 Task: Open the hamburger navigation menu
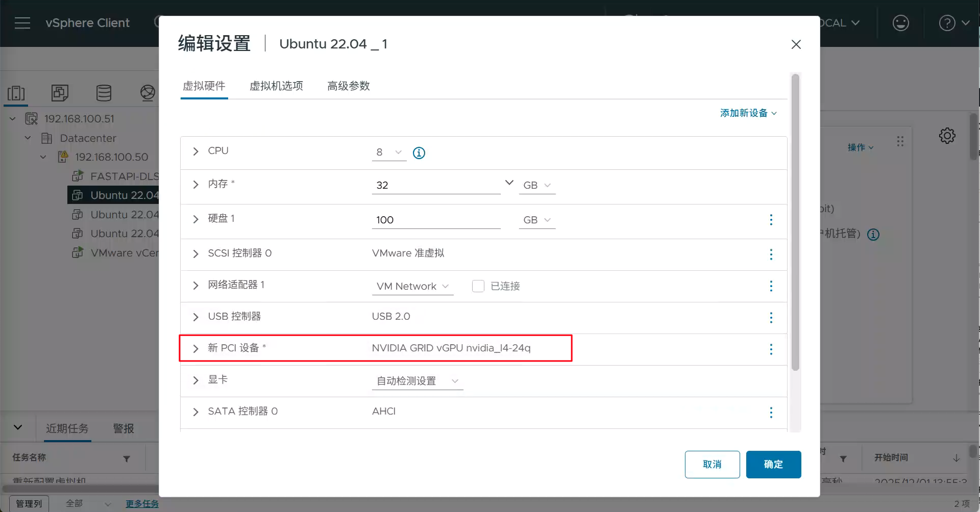[x=22, y=23]
